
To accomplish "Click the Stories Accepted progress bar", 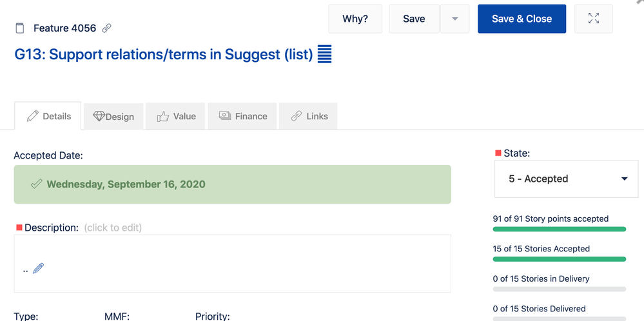I will (559, 259).
